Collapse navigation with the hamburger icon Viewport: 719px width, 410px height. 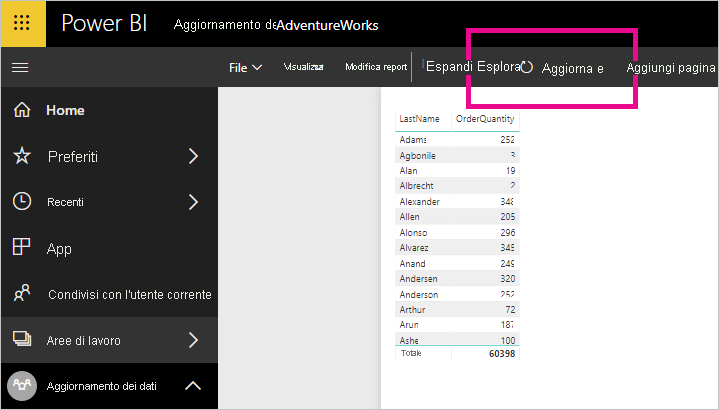20,67
